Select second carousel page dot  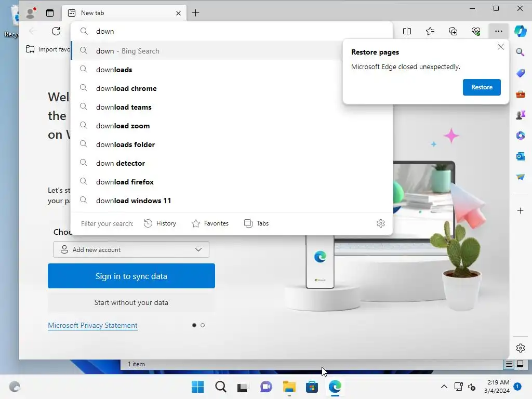pyautogui.click(x=203, y=325)
